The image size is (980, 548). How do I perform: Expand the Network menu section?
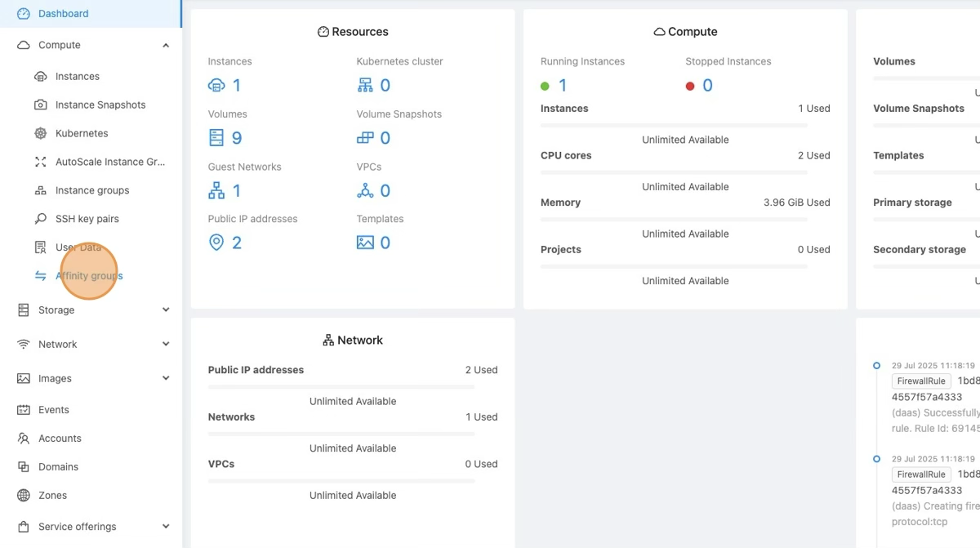tap(166, 345)
